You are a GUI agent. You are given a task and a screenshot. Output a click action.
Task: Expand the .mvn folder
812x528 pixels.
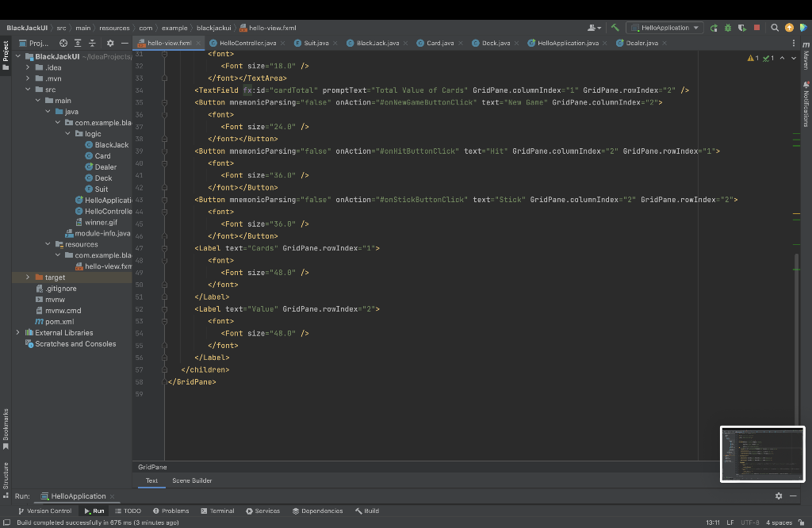[x=28, y=78]
